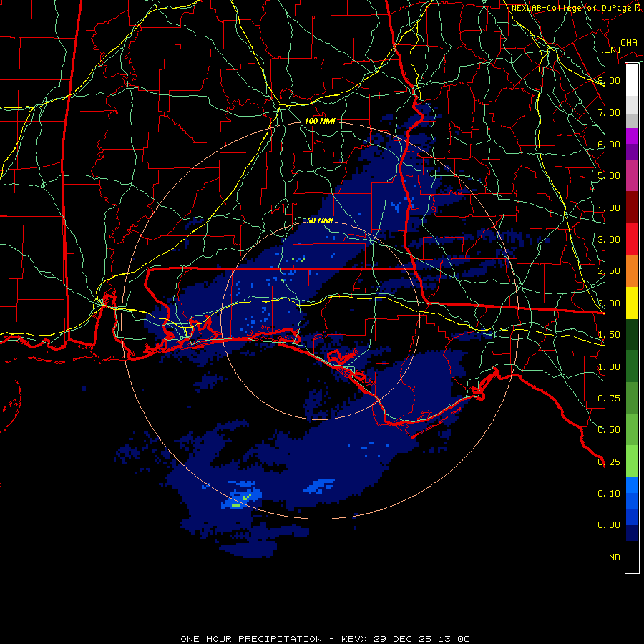Click the 1.00 legend value

click(x=609, y=367)
